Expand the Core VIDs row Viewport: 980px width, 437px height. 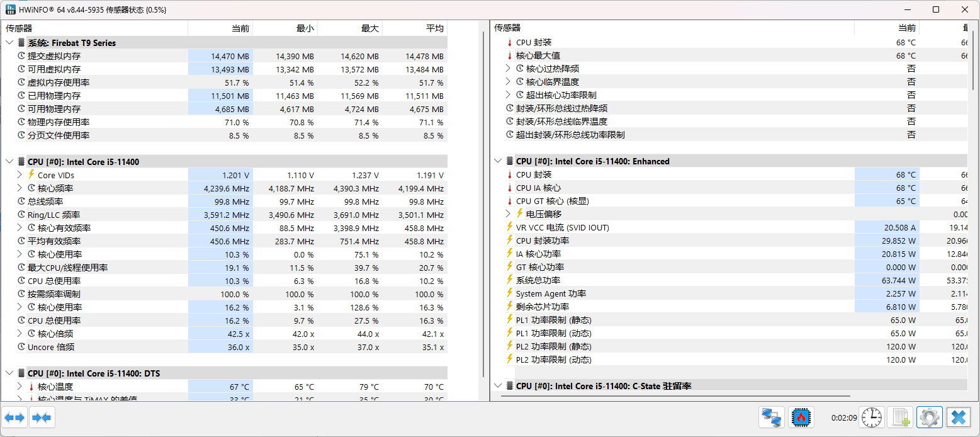[20, 174]
